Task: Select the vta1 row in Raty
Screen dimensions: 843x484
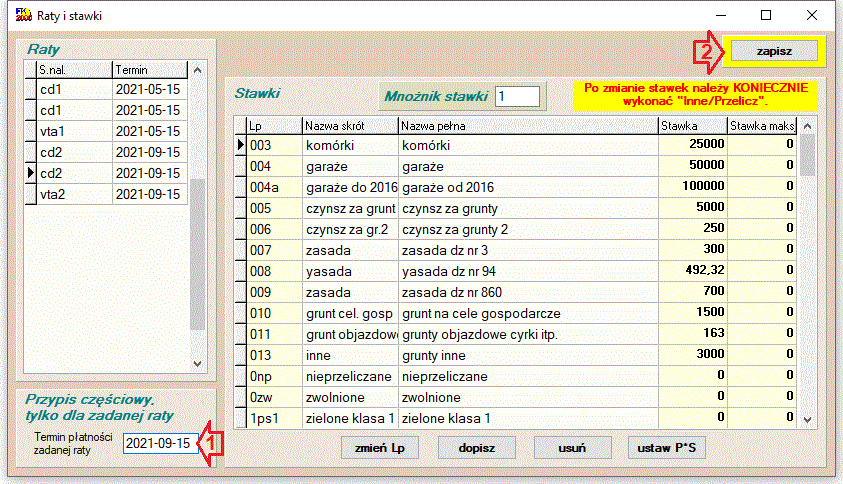Action: [x=106, y=131]
